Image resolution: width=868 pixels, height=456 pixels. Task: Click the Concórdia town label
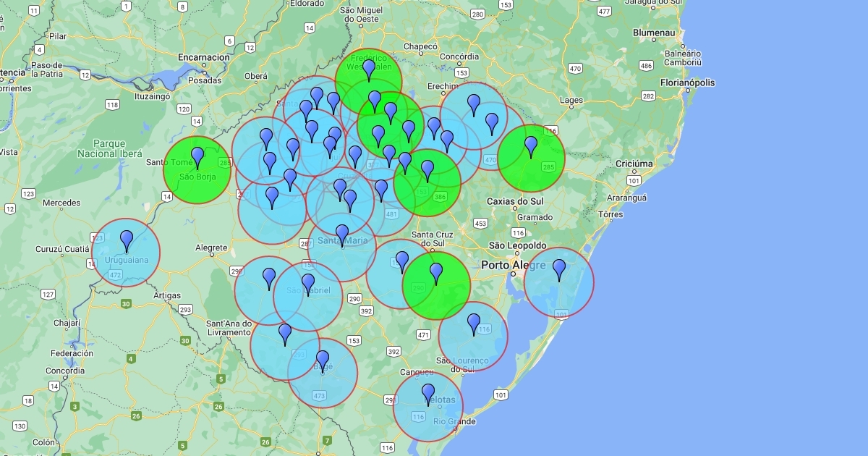459,56
